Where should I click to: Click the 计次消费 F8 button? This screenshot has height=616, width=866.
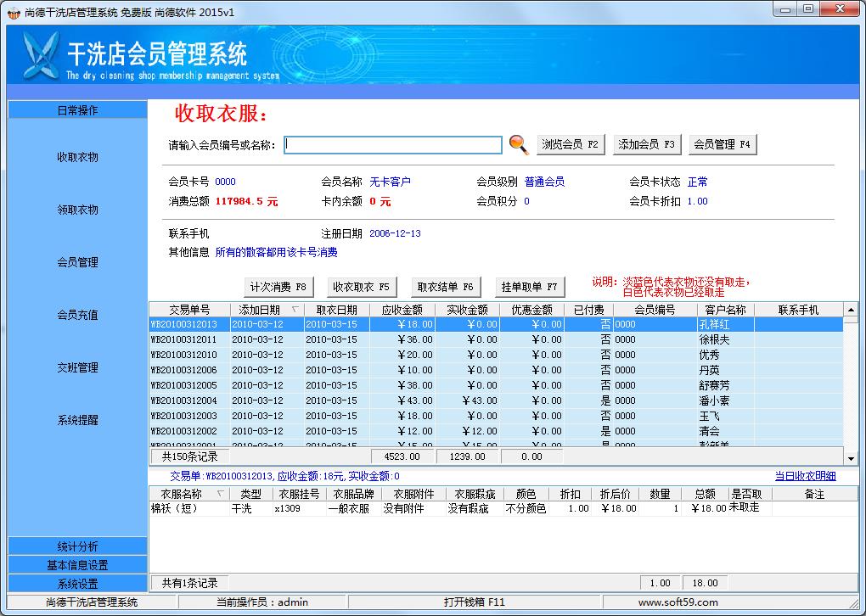(x=278, y=287)
